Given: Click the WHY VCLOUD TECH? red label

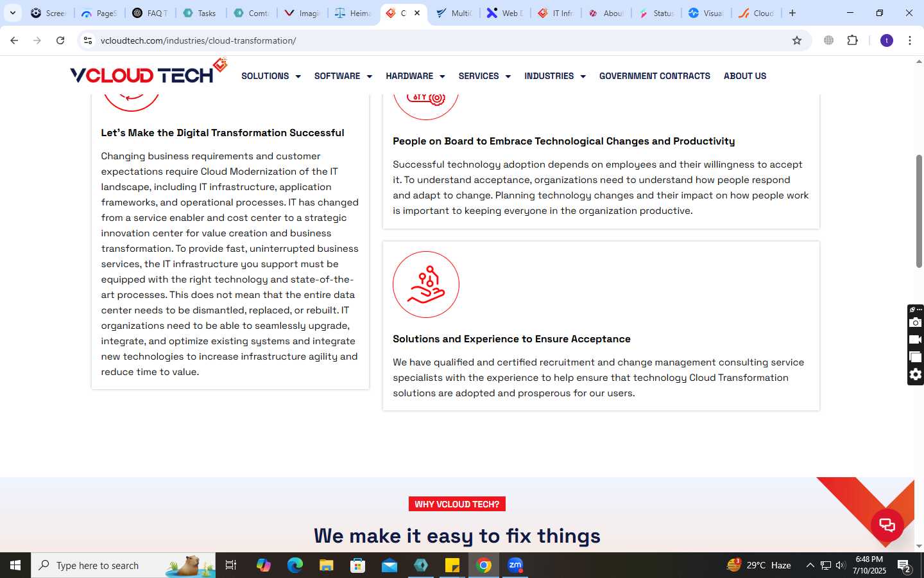Looking at the screenshot, I should (x=457, y=504).
